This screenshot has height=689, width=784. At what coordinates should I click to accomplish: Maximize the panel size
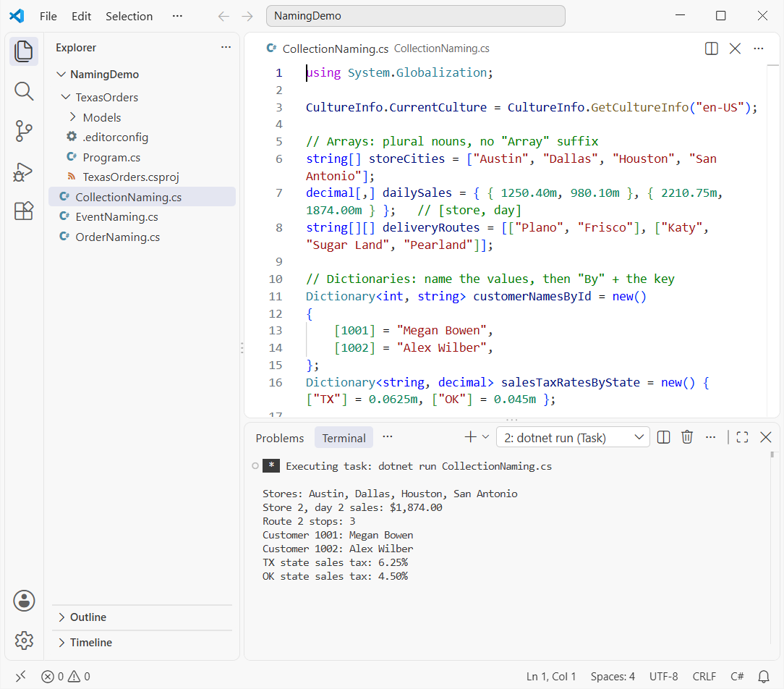[742, 437]
